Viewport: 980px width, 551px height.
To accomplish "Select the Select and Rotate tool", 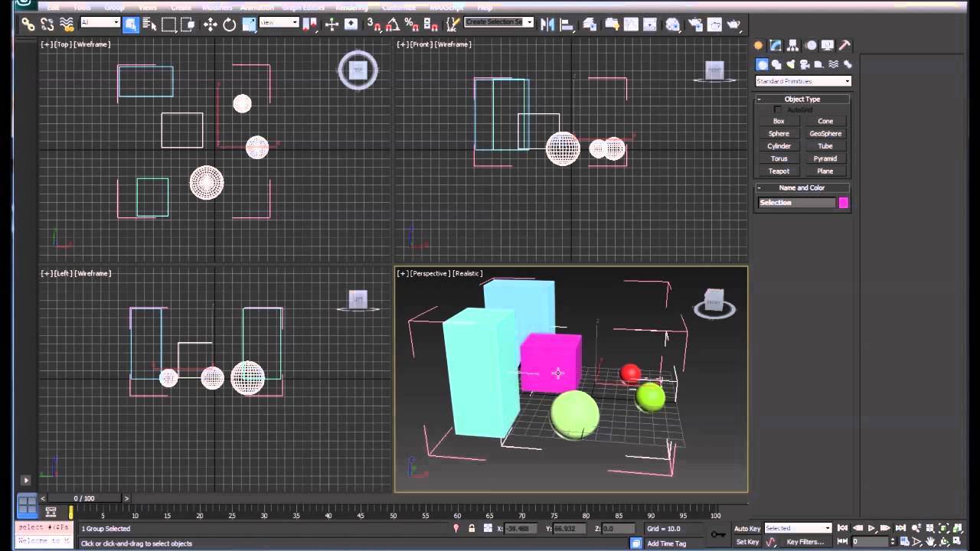I will [230, 24].
